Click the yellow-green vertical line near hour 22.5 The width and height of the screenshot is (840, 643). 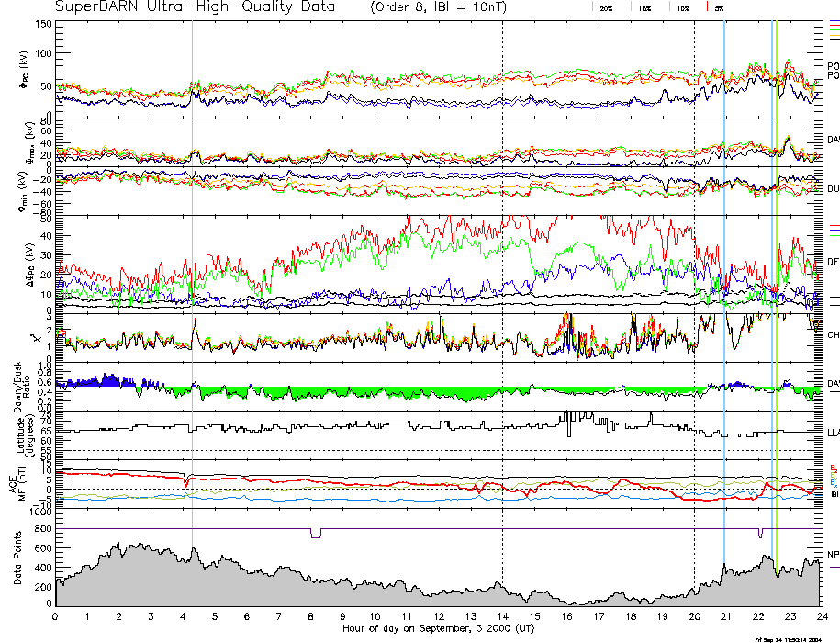click(777, 276)
